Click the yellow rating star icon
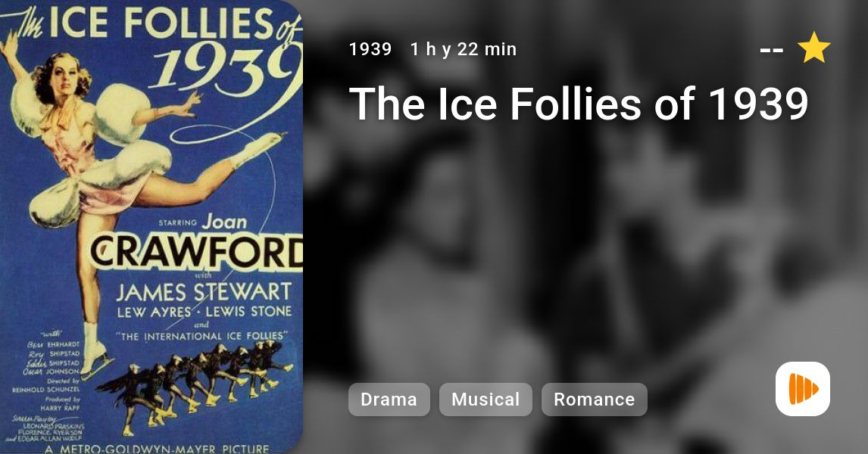Viewport: 868px width, 454px height. [x=813, y=48]
